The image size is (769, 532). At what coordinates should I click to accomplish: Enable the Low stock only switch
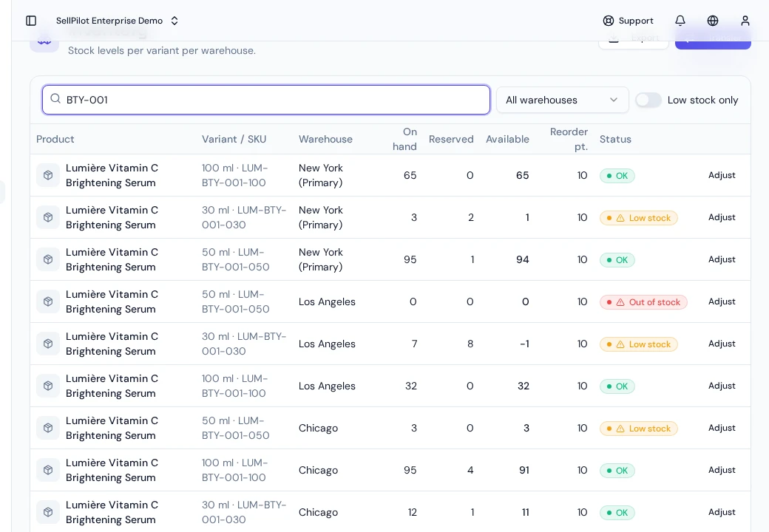[x=648, y=100]
